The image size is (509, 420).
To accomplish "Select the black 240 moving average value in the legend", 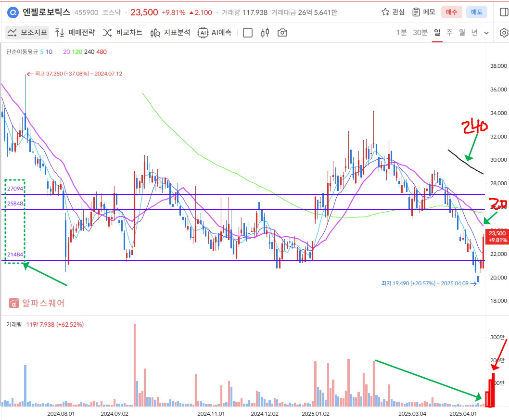I will [x=89, y=52].
